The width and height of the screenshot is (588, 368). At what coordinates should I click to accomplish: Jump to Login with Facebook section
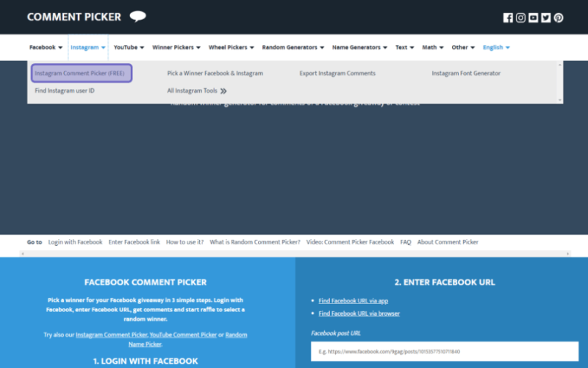click(75, 242)
